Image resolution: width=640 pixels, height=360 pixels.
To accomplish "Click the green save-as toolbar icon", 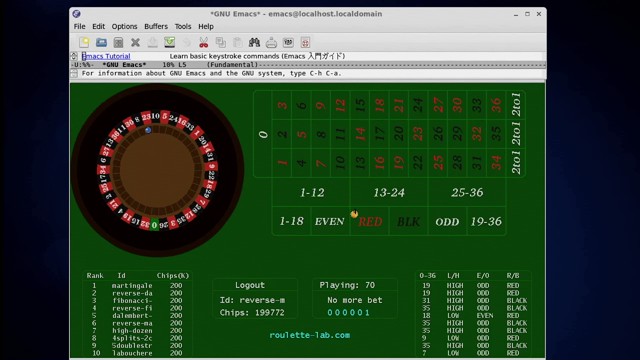I will tap(169, 42).
